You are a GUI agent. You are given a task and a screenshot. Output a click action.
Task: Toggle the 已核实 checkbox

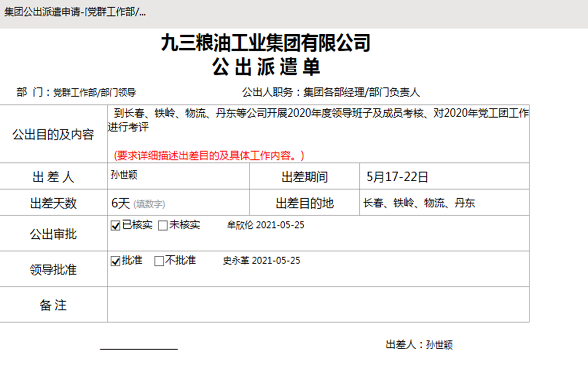(x=115, y=225)
